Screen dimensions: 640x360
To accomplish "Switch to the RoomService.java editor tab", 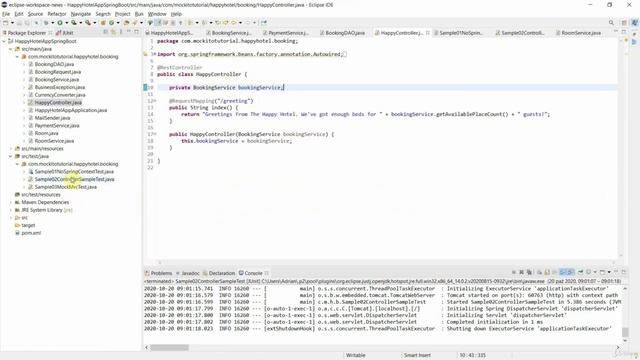I will [578, 33].
